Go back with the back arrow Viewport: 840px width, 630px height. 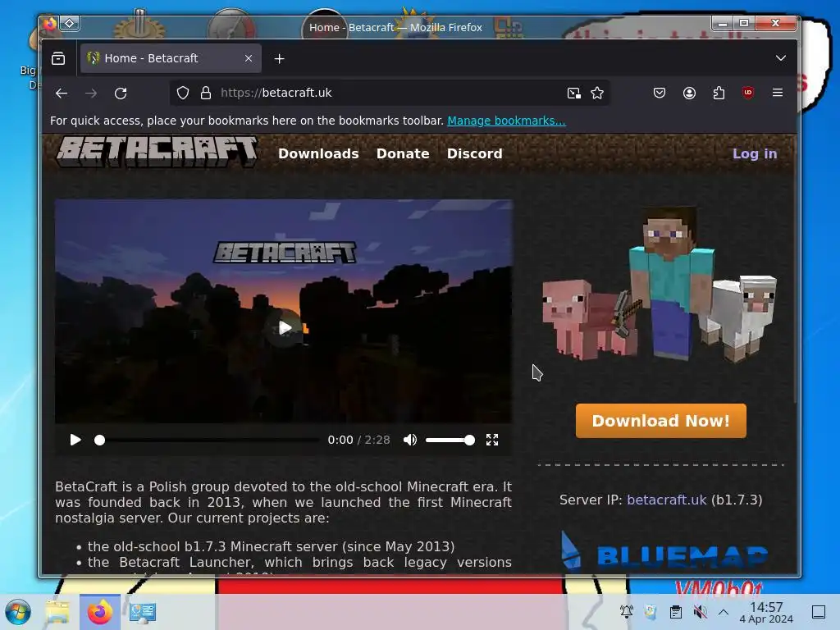[62, 94]
